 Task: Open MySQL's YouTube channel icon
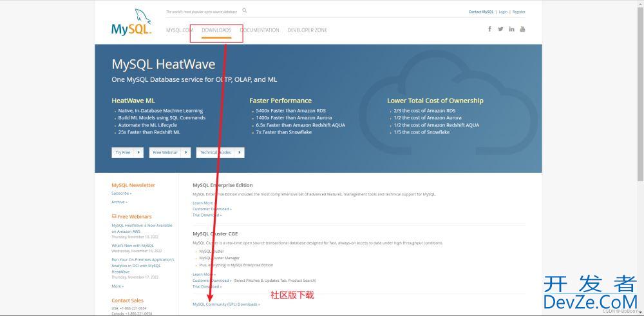[x=522, y=29]
